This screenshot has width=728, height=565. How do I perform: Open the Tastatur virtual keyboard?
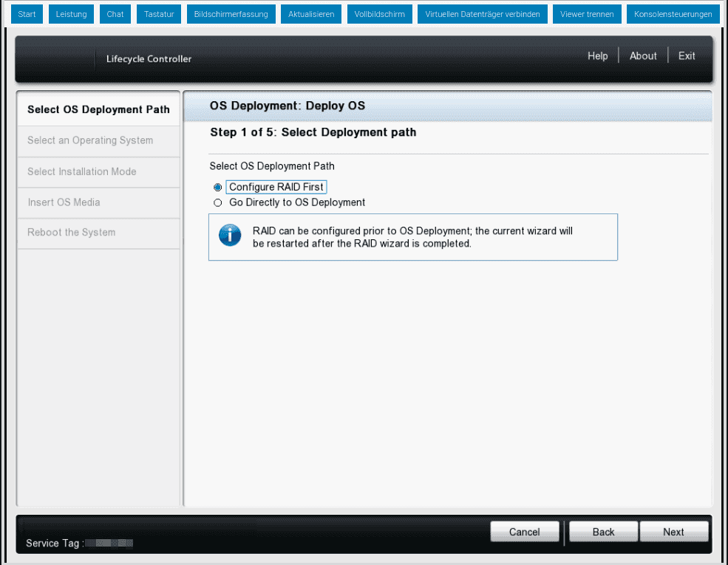[159, 14]
